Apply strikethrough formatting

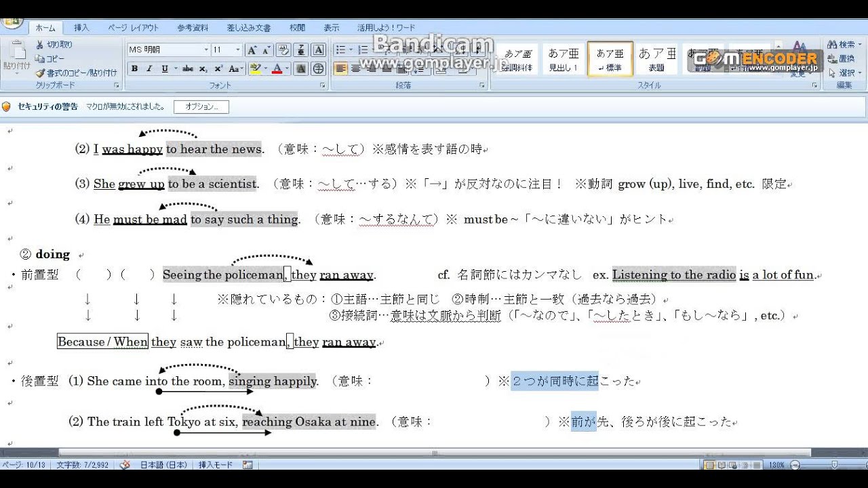coord(188,69)
